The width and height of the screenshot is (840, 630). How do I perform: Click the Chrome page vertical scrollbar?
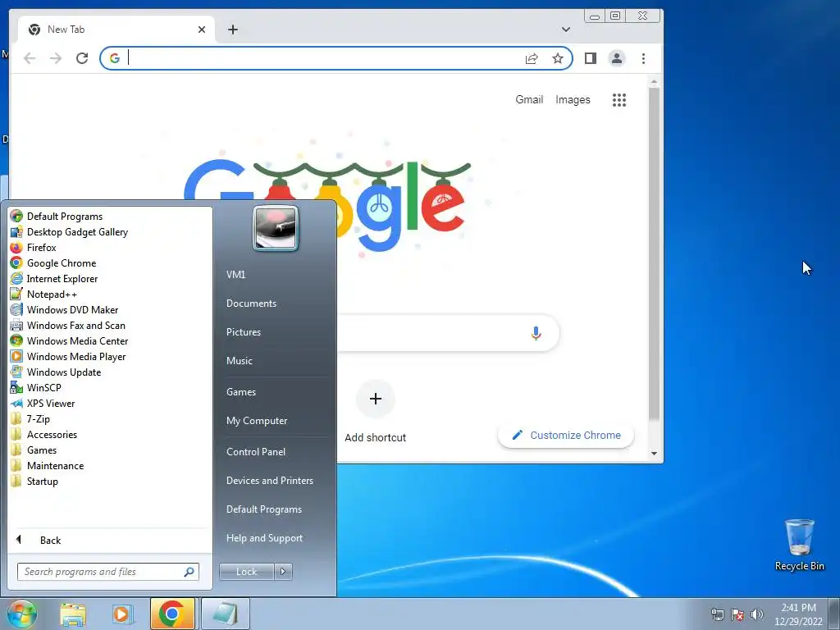(x=654, y=253)
